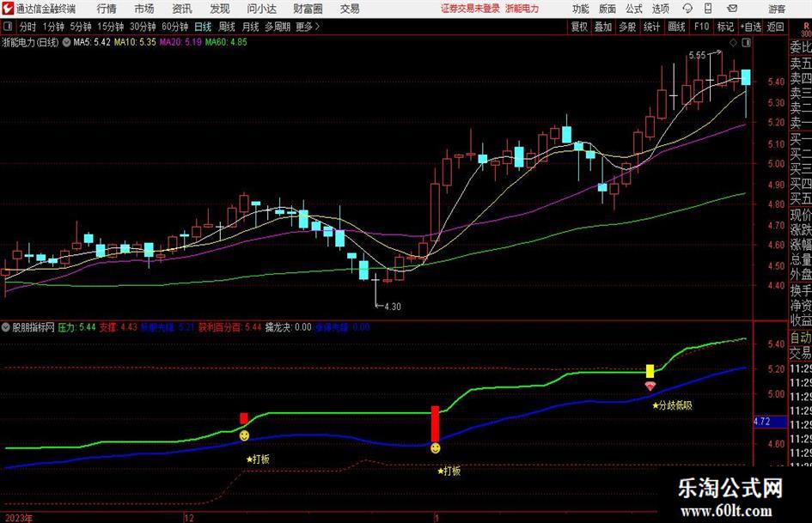
Task: Switch to the 周线 weekly tab
Action: click(226, 27)
